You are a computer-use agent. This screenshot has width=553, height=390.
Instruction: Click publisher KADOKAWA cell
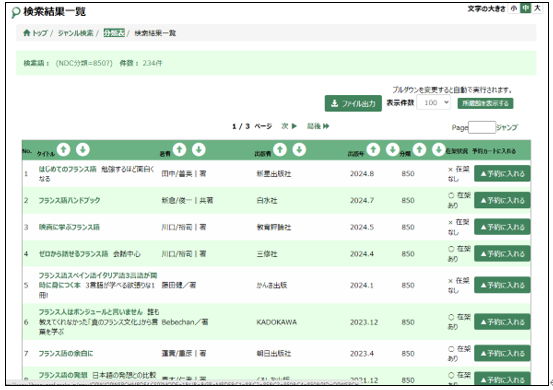(x=276, y=322)
